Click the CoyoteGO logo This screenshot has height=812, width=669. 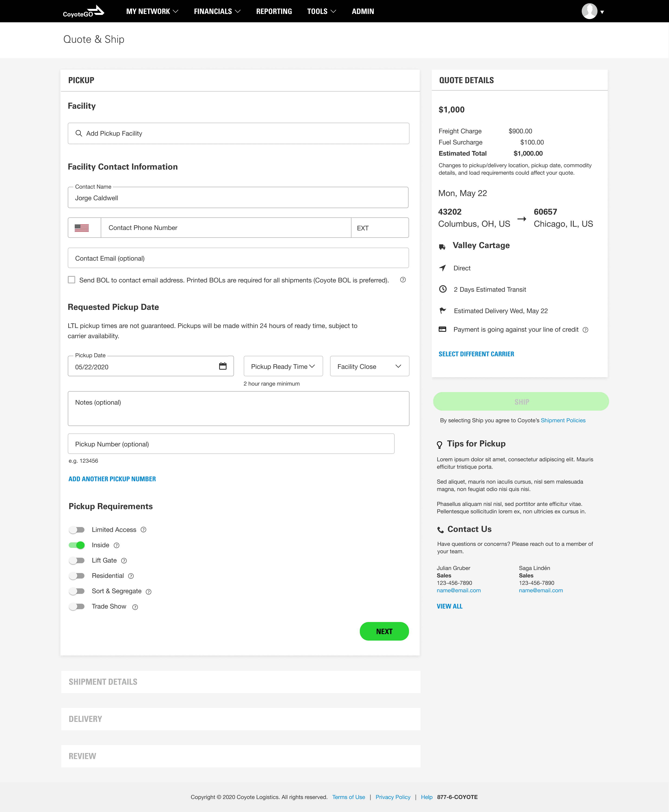pyautogui.click(x=83, y=12)
